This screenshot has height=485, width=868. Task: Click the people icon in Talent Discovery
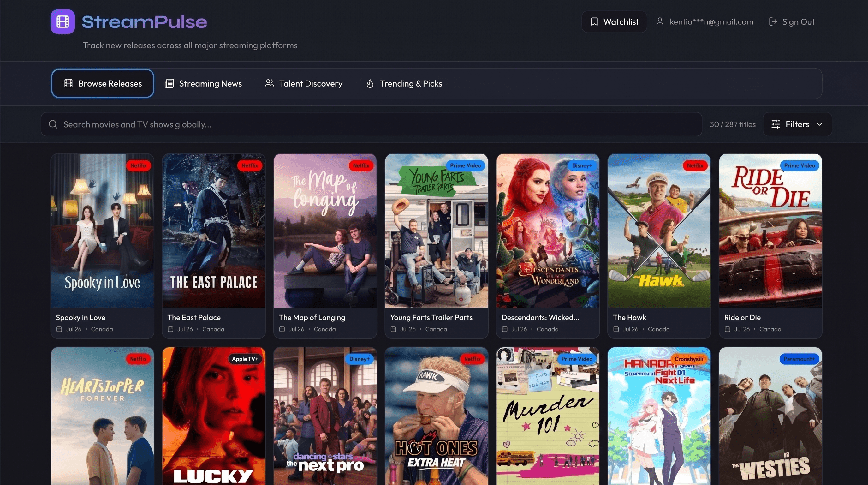click(269, 83)
